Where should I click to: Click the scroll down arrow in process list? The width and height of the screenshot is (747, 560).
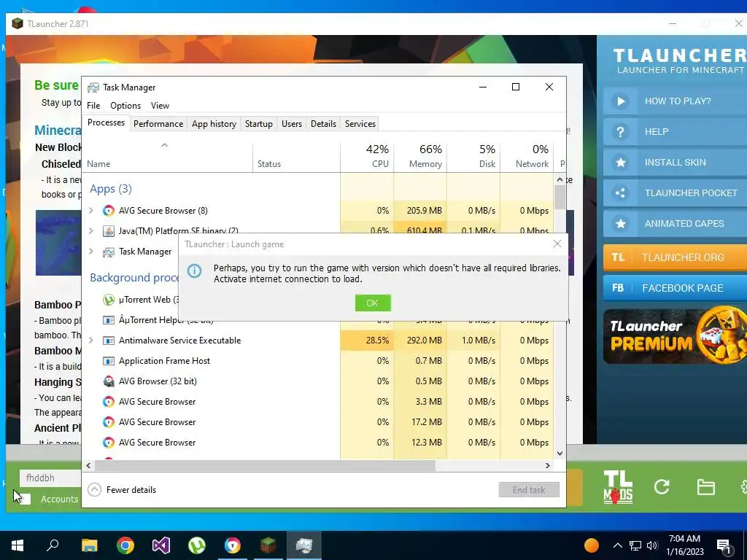560,454
